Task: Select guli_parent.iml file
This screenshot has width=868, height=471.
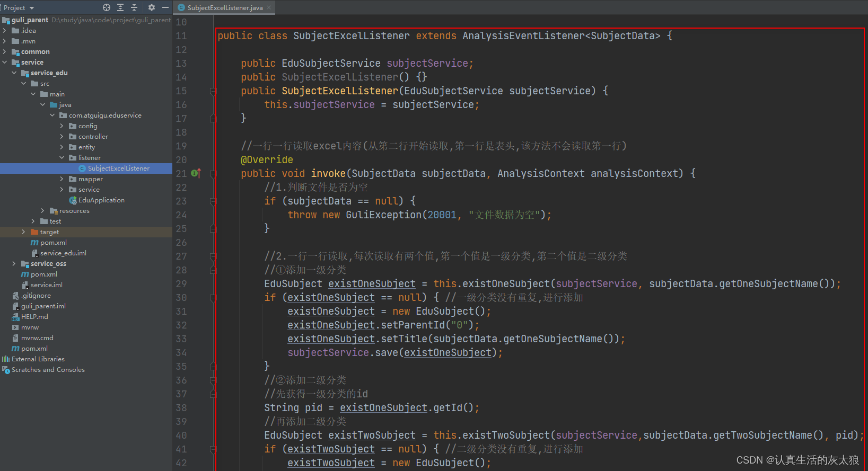Action: point(43,306)
